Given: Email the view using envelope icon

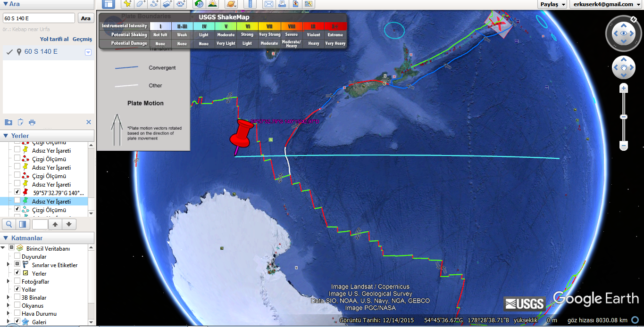Looking at the screenshot, I should click(269, 4).
